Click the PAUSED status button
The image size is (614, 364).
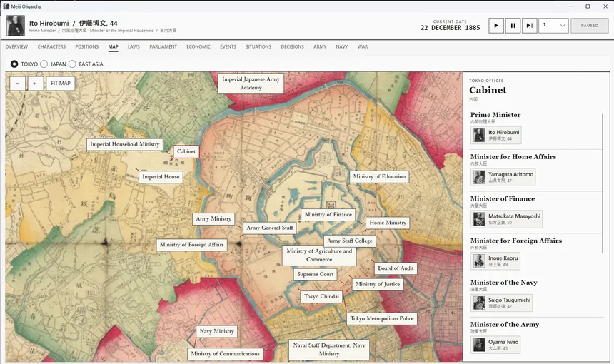tap(589, 26)
